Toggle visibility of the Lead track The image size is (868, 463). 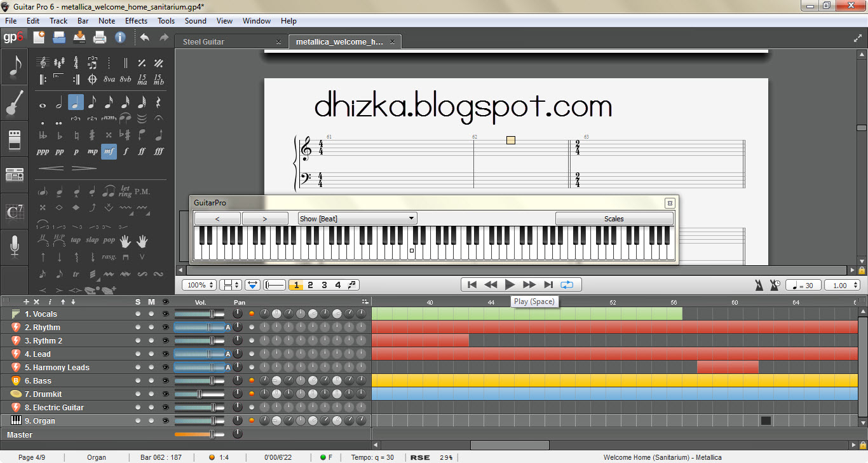pos(166,354)
